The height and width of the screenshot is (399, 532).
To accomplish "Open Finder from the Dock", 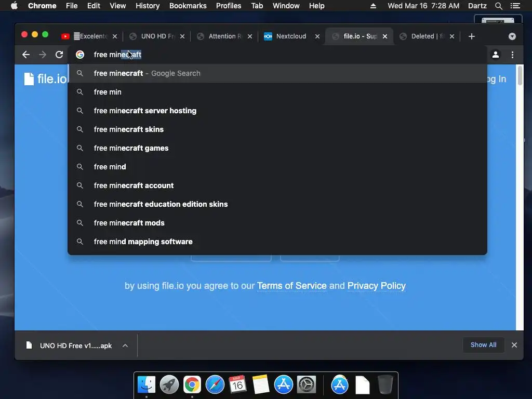I will pyautogui.click(x=146, y=384).
